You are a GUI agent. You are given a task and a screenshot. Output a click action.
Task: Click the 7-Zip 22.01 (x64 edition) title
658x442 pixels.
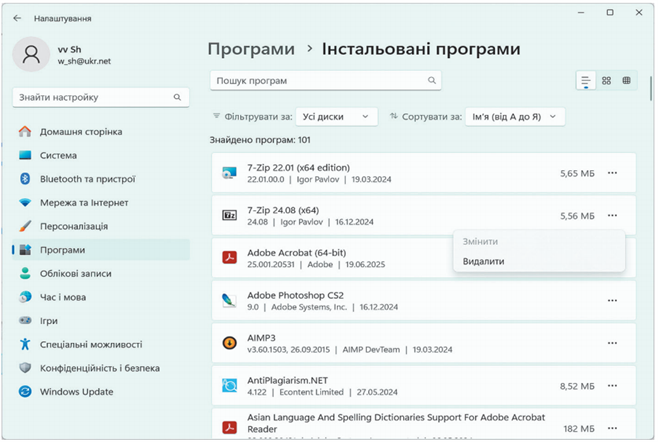click(x=298, y=167)
